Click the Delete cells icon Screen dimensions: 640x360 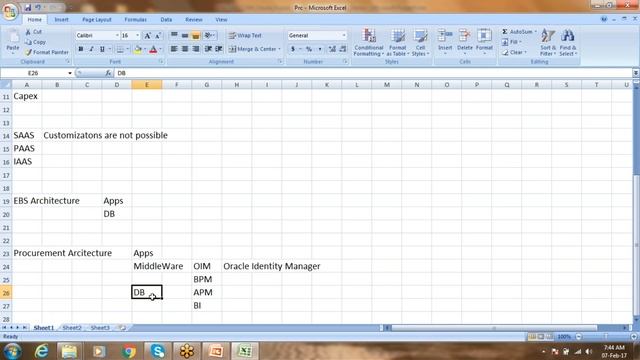pyautogui.click(x=464, y=36)
